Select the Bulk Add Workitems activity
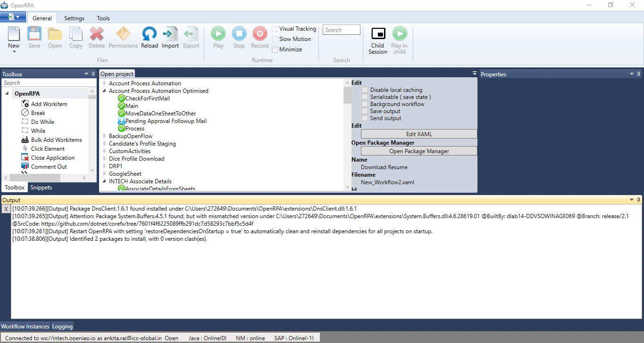 56,140
